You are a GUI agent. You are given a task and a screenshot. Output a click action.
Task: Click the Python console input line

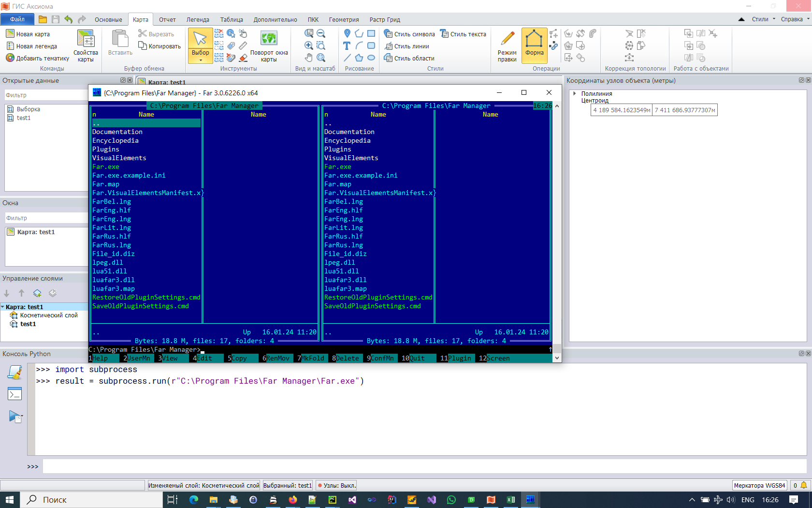(425, 466)
